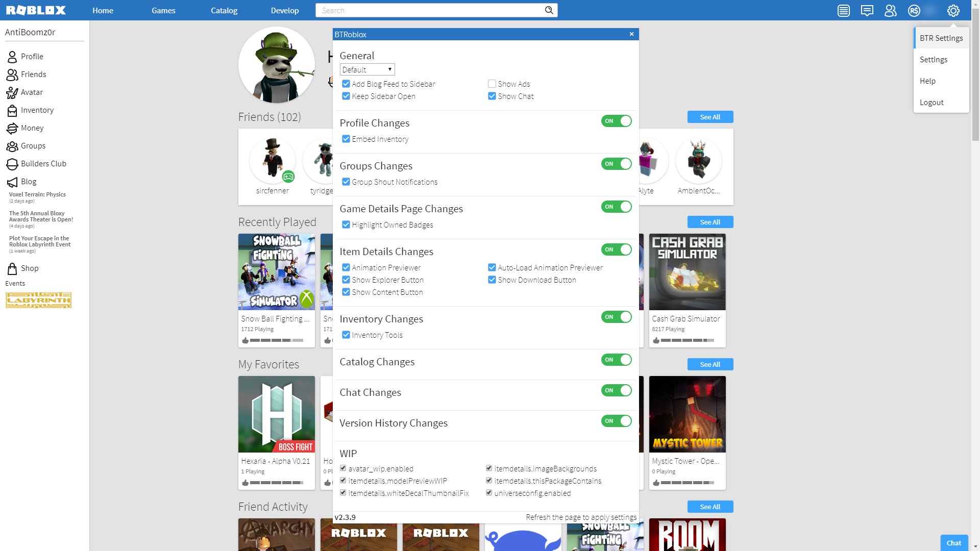Screen dimensions: 980x551
Task: Click the Shop icon in sidebar
Action: (x=12, y=268)
